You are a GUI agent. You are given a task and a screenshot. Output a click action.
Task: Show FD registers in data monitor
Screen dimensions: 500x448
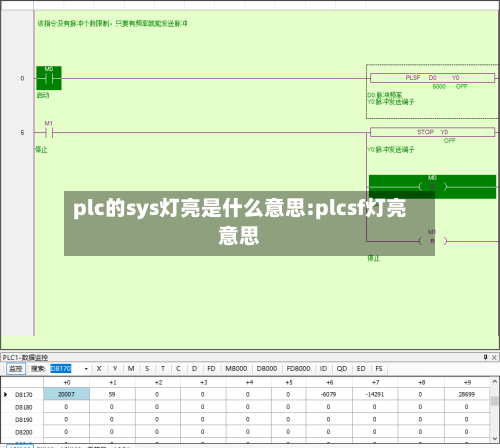(211, 369)
